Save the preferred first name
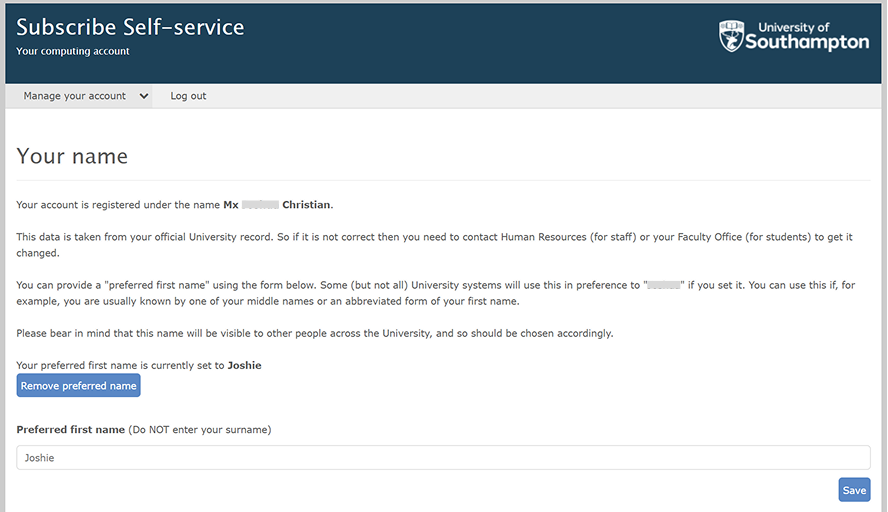 (x=854, y=490)
